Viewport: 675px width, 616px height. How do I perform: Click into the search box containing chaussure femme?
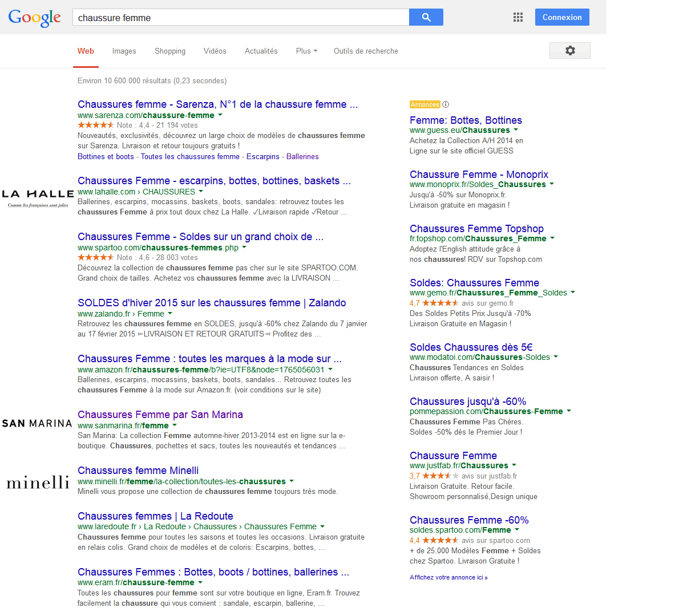click(x=241, y=18)
